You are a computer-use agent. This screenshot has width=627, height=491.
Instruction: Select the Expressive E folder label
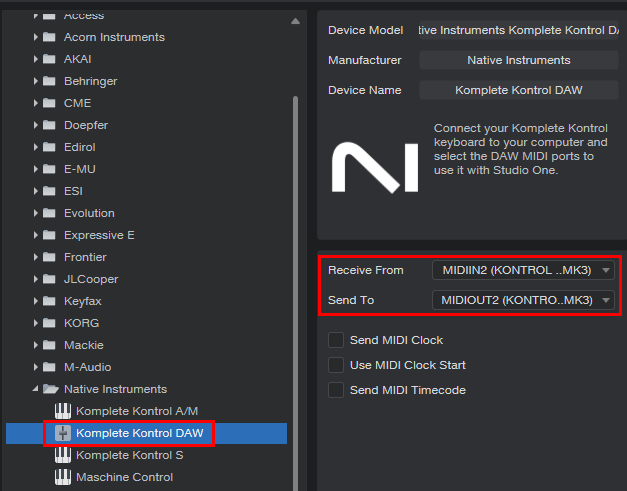[x=99, y=235]
